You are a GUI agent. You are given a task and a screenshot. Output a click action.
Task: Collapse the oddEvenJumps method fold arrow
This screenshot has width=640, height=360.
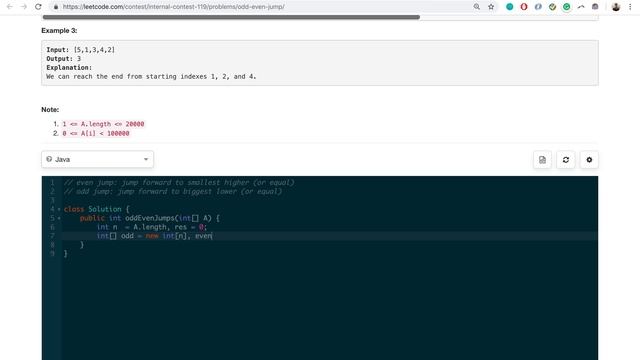tap(59, 218)
